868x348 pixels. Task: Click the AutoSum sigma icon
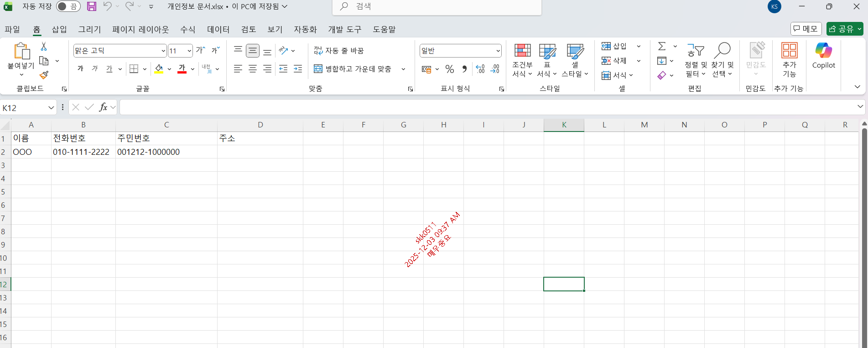click(662, 46)
